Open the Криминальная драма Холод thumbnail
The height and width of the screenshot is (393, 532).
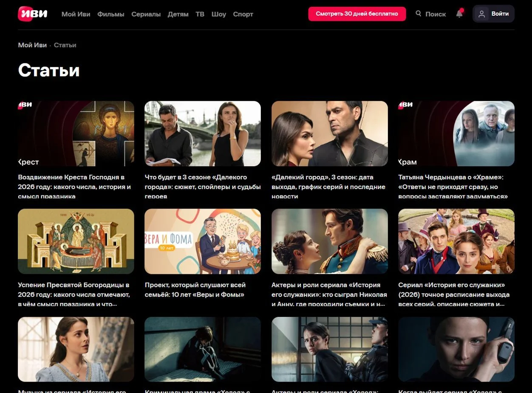click(x=203, y=349)
